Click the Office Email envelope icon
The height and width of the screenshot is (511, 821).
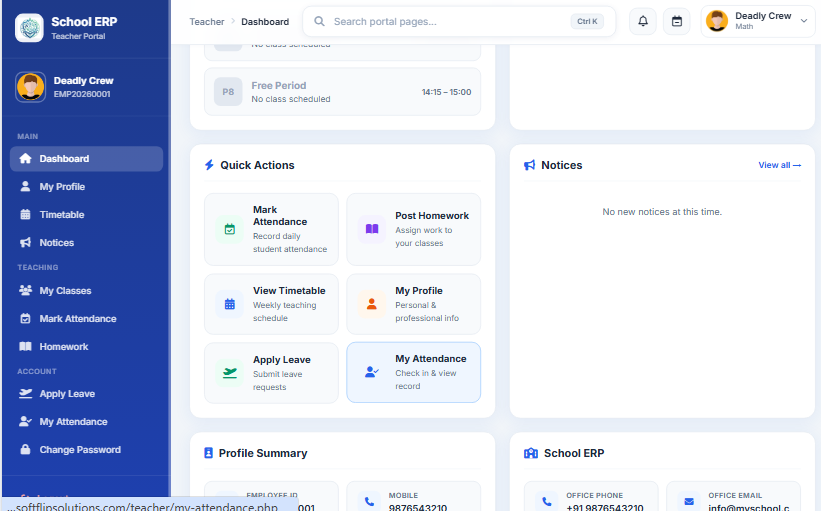pyautogui.click(x=689, y=501)
